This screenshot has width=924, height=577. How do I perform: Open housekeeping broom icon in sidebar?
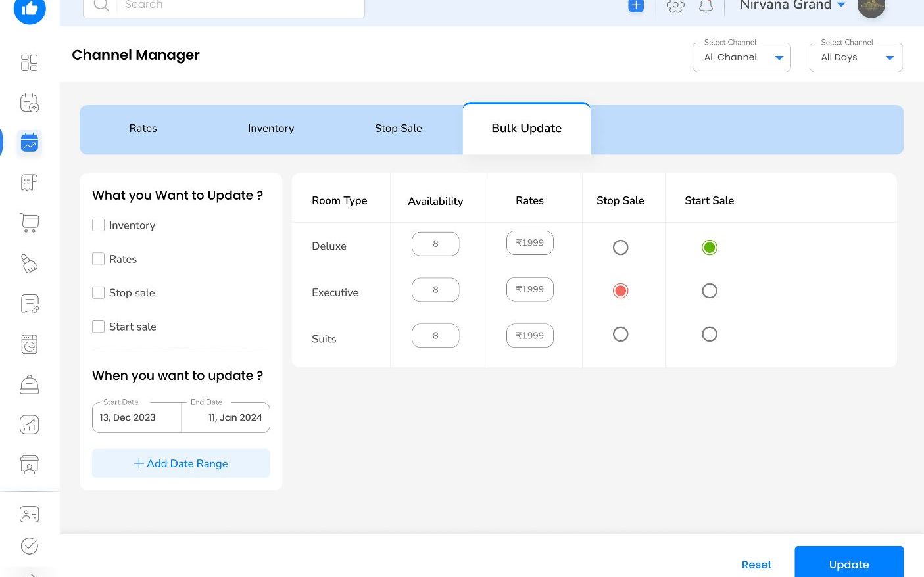coord(30,264)
